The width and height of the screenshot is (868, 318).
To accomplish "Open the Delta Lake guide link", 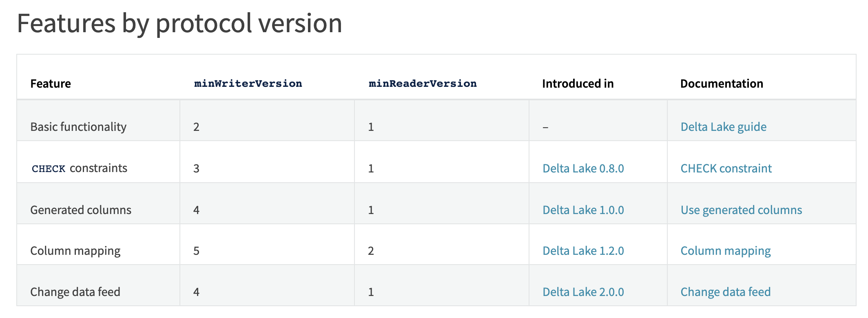I will (723, 127).
